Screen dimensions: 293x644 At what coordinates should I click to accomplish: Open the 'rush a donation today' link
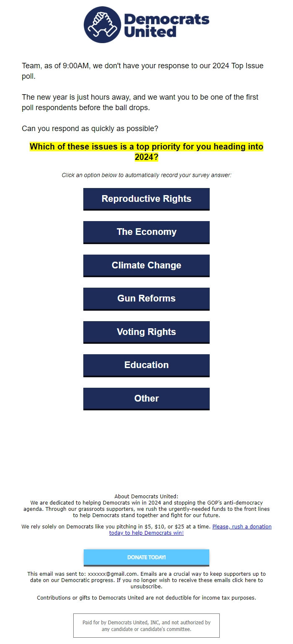pos(190,530)
